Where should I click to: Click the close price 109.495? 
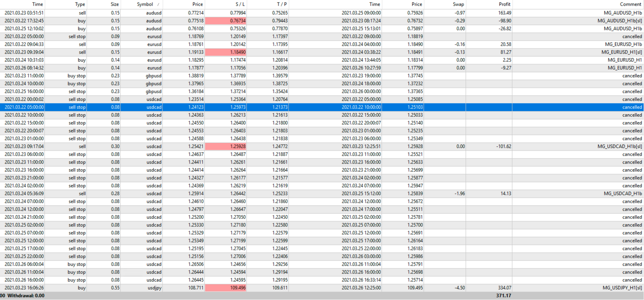tap(415, 288)
